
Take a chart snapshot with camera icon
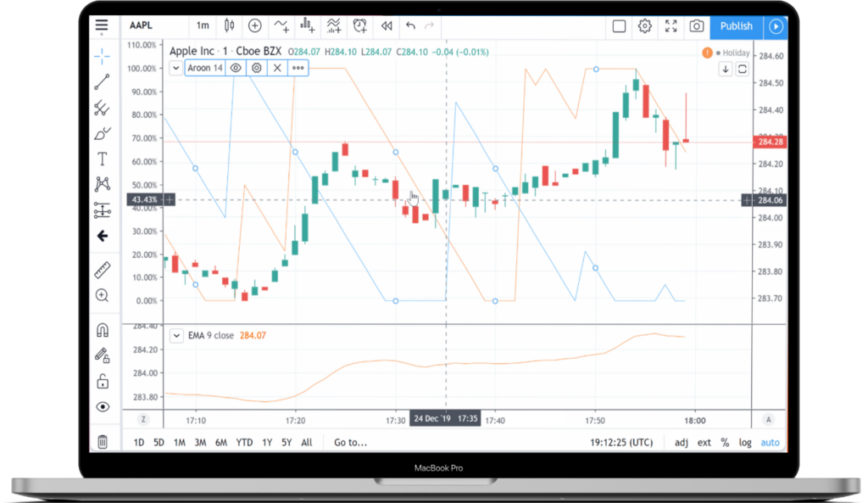pyautogui.click(x=696, y=26)
